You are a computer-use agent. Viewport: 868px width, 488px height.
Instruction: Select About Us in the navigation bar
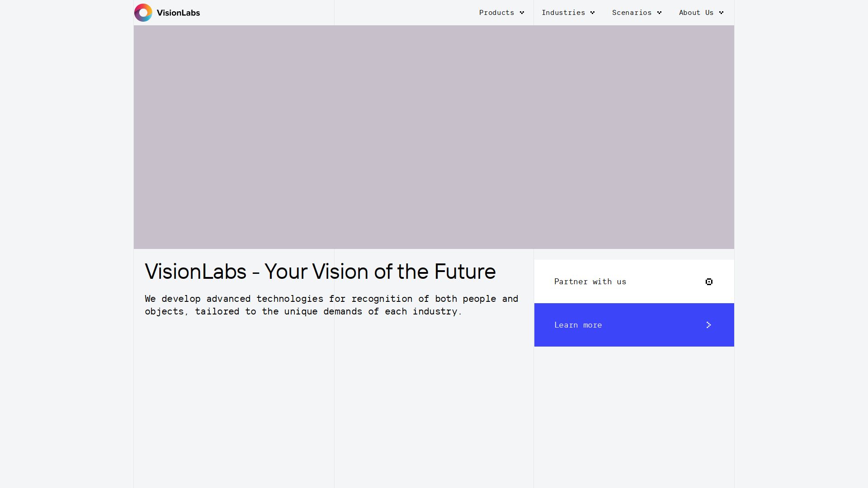coord(696,13)
